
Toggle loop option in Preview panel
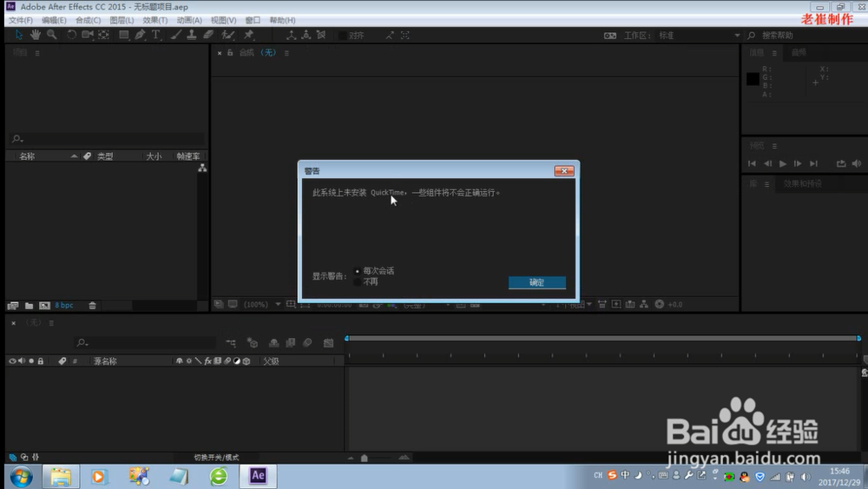point(841,163)
